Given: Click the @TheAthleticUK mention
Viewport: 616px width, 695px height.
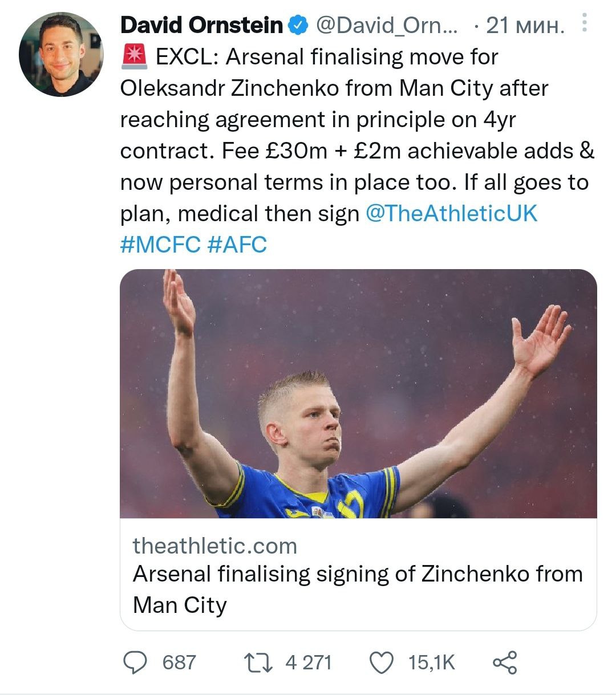Looking at the screenshot, I should [451, 214].
